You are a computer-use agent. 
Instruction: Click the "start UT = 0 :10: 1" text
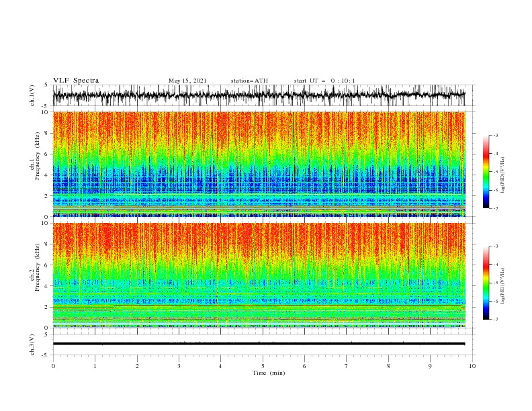(324, 81)
